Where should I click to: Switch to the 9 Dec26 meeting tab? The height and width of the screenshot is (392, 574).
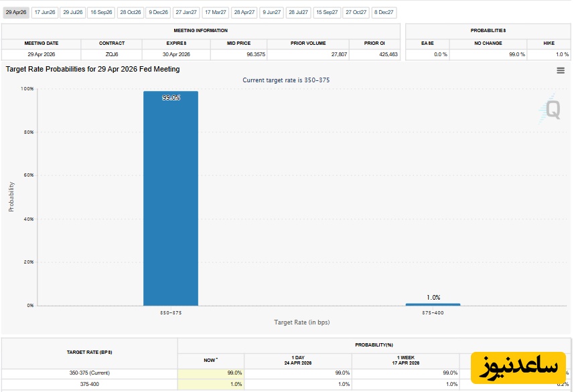(x=159, y=12)
